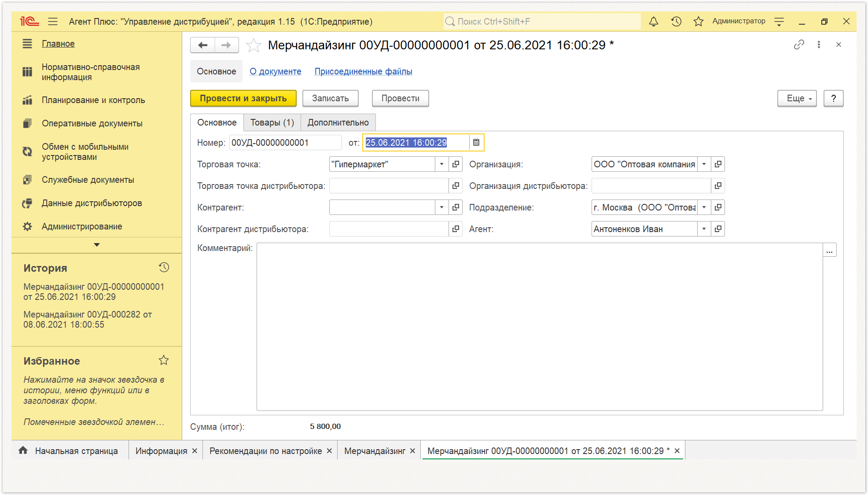The image size is (868, 495).
Task: Go forward with the right arrow button
Action: (226, 45)
